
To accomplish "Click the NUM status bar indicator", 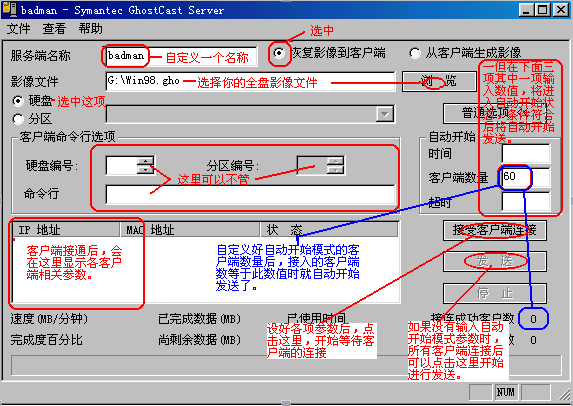I will 505,392.
